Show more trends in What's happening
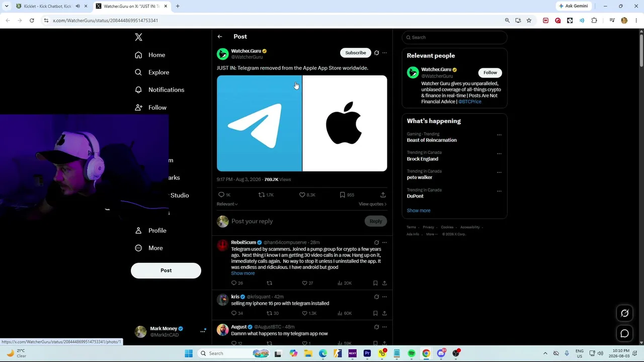Image resolution: width=644 pixels, height=362 pixels. (419, 211)
